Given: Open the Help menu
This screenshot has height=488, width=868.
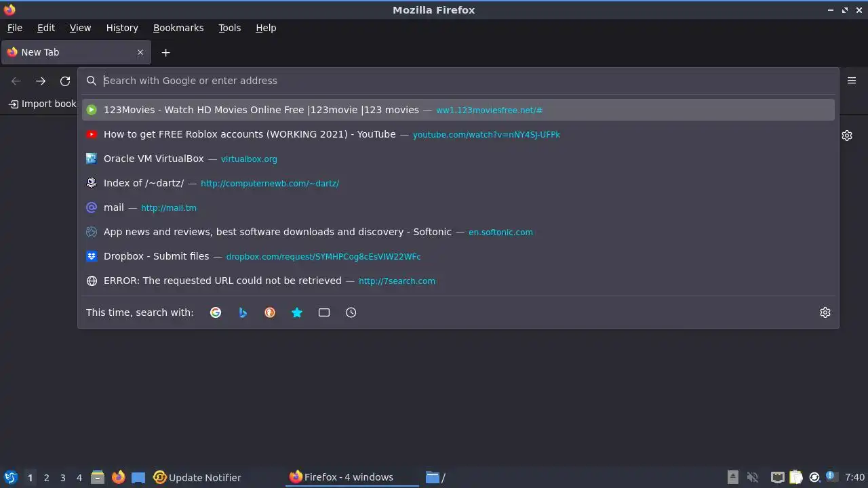Looking at the screenshot, I should (x=266, y=28).
